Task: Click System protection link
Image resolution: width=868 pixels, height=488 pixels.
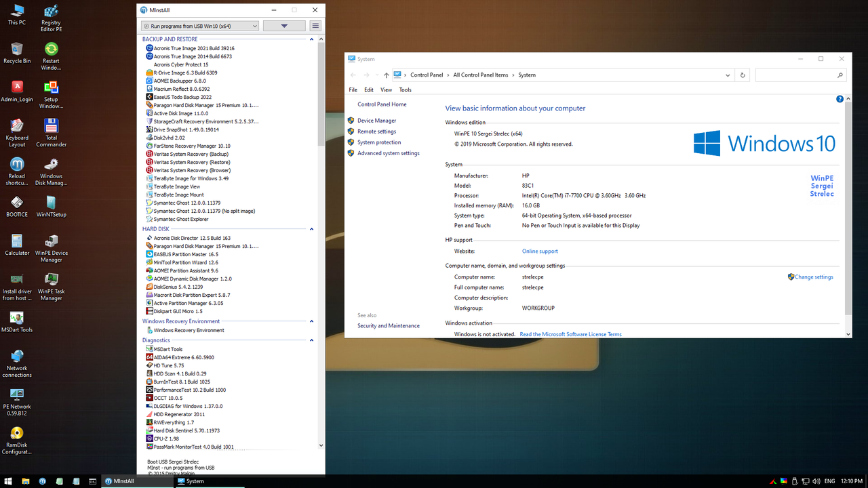Action: pyautogui.click(x=379, y=142)
